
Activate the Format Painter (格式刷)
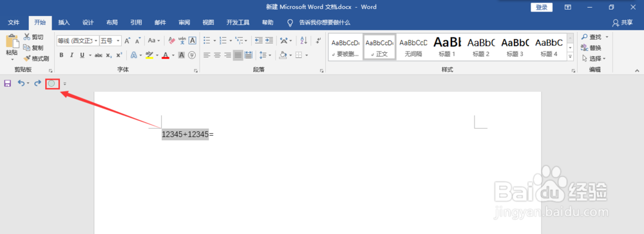point(36,59)
